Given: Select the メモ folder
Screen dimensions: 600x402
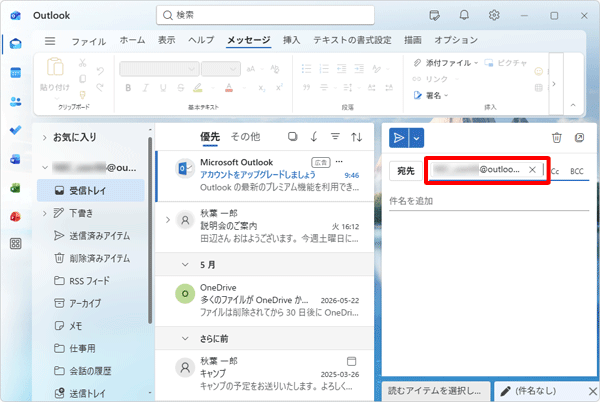Looking at the screenshot, I should pyautogui.click(x=92, y=326).
